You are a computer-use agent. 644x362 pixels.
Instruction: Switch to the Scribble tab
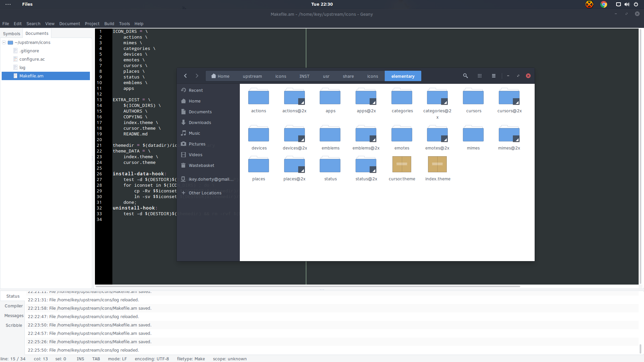coord(13,325)
